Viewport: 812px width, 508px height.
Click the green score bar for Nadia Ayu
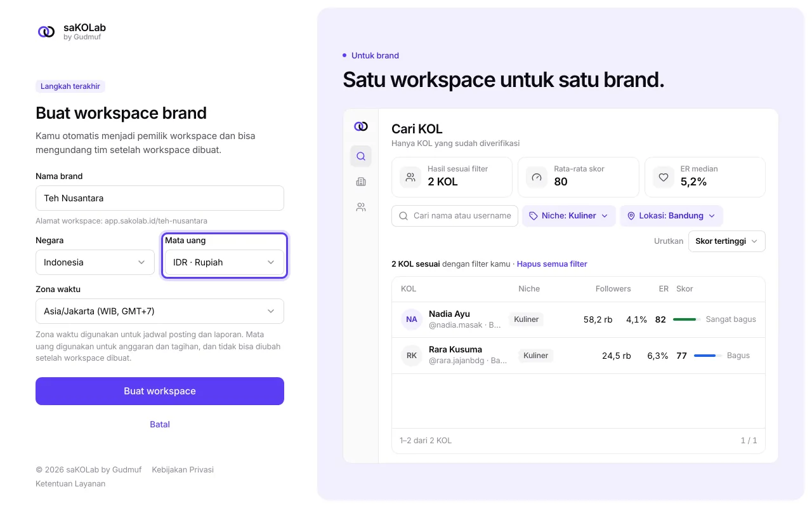tap(687, 319)
